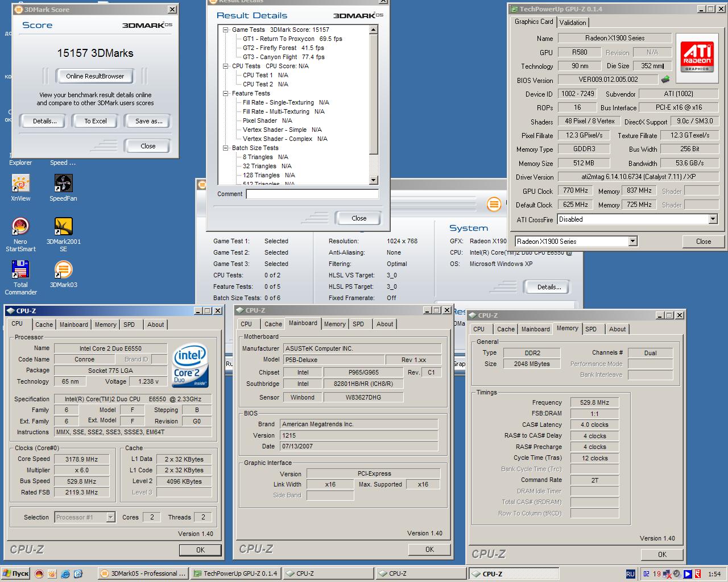Collapse the Game Tests tree node
This screenshot has width=728, height=582.
click(226, 30)
